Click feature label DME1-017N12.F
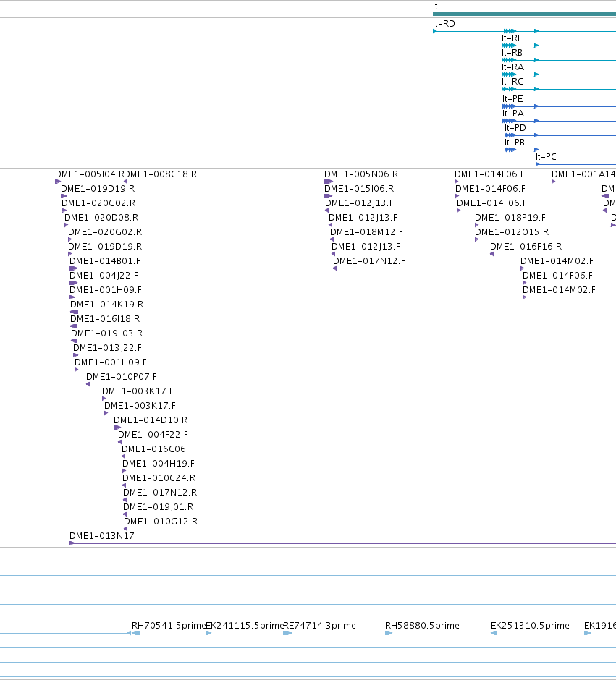Screen dimensions: 616x680 coord(369,260)
